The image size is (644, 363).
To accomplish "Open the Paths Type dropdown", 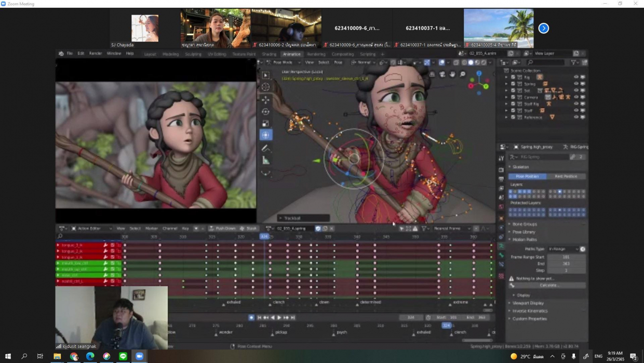I will 563,249.
